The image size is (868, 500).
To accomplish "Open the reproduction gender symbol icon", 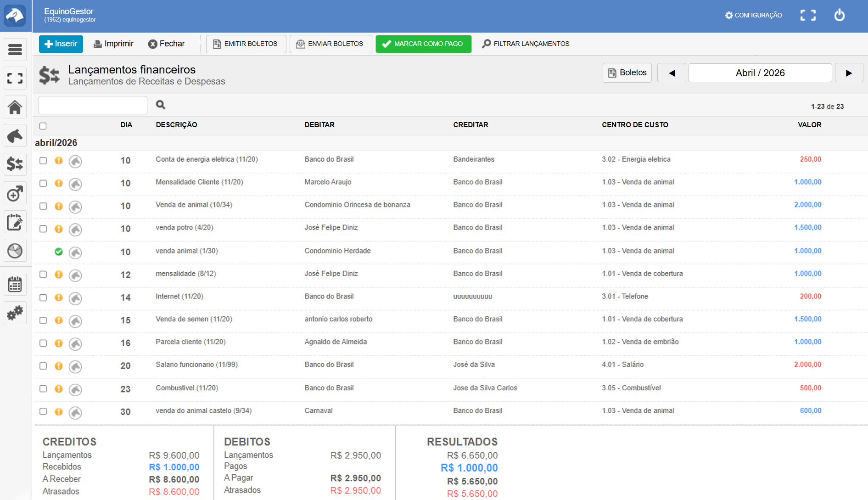I will [x=15, y=194].
